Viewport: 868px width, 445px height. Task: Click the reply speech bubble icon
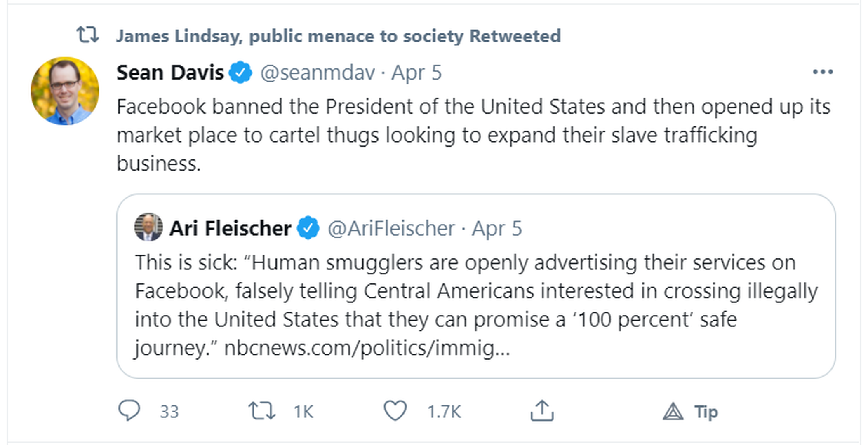click(129, 410)
